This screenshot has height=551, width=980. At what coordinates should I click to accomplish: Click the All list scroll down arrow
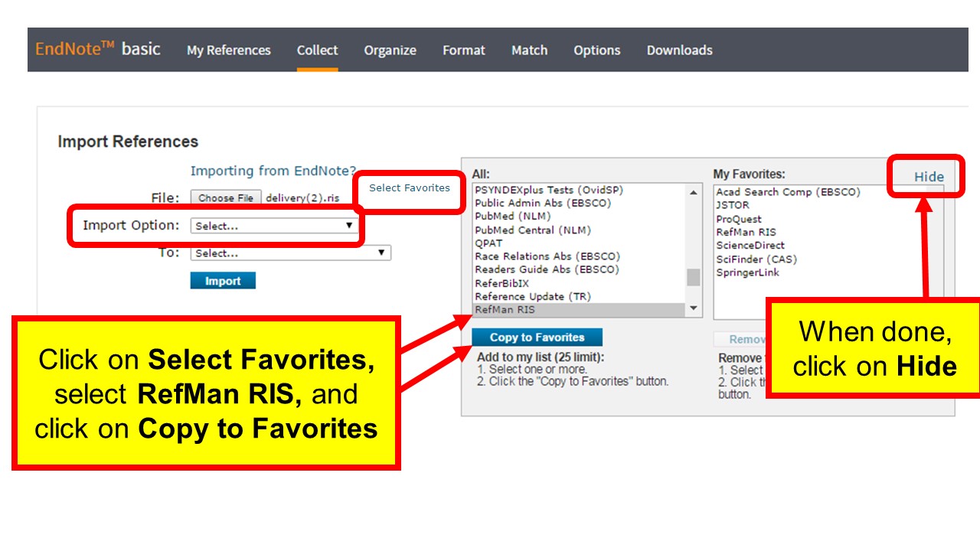(694, 309)
